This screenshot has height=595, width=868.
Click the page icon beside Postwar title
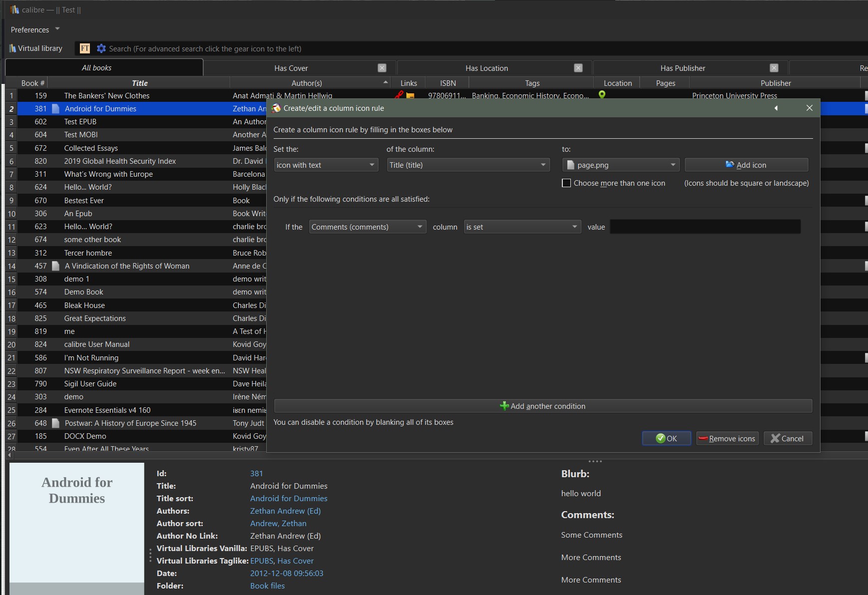[56, 423]
